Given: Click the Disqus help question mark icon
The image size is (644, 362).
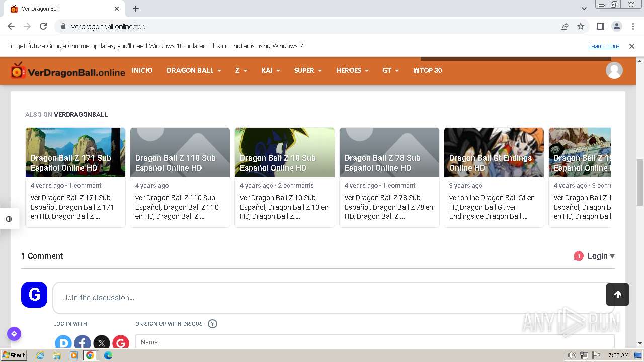Looking at the screenshot, I should click(x=212, y=324).
